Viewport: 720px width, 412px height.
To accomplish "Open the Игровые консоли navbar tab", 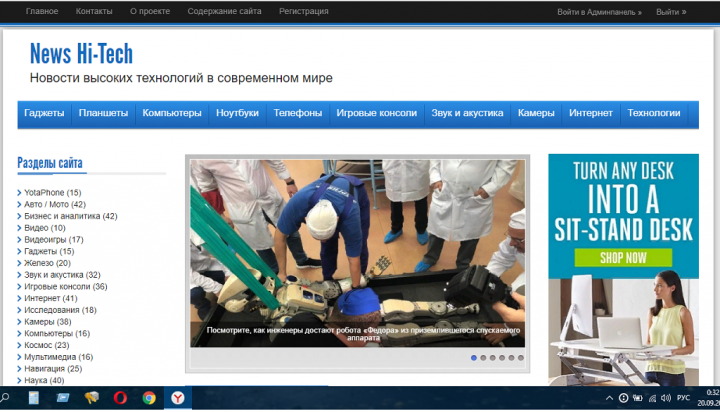I will [x=377, y=113].
